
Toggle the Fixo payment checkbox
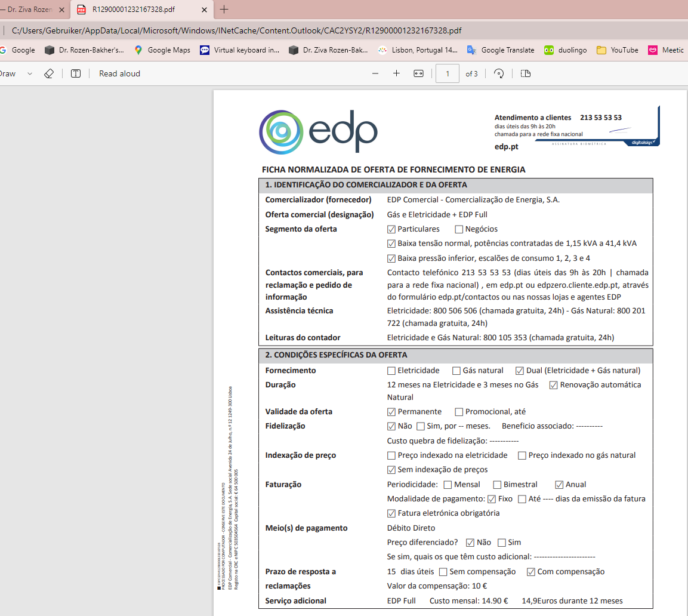tap(492, 499)
